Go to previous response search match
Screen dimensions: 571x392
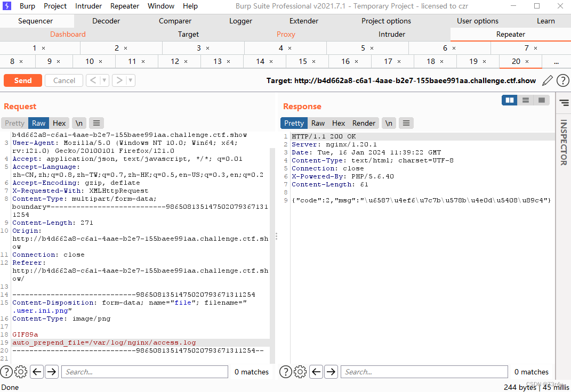coord(316,372)
